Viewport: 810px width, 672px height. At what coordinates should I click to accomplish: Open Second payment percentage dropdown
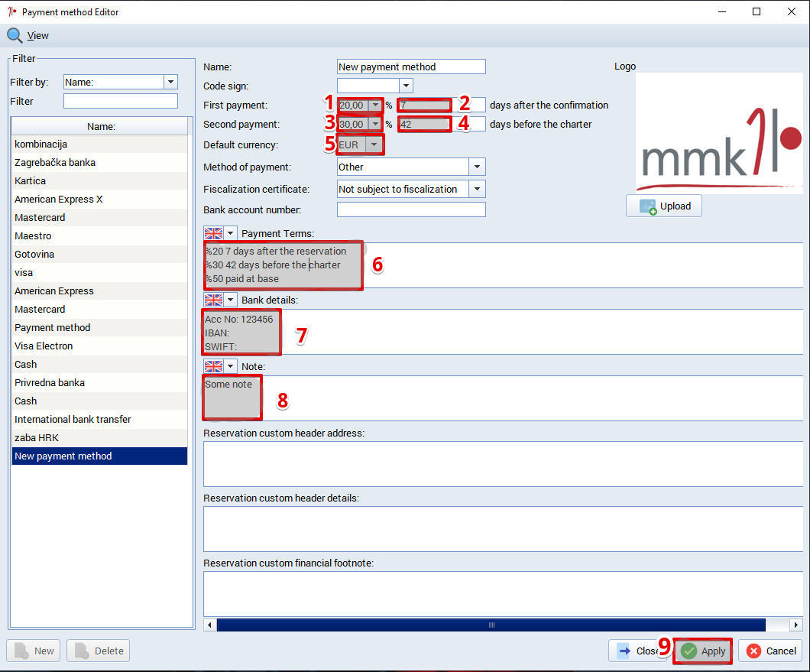pyautogui.click(x=375, y=125)
